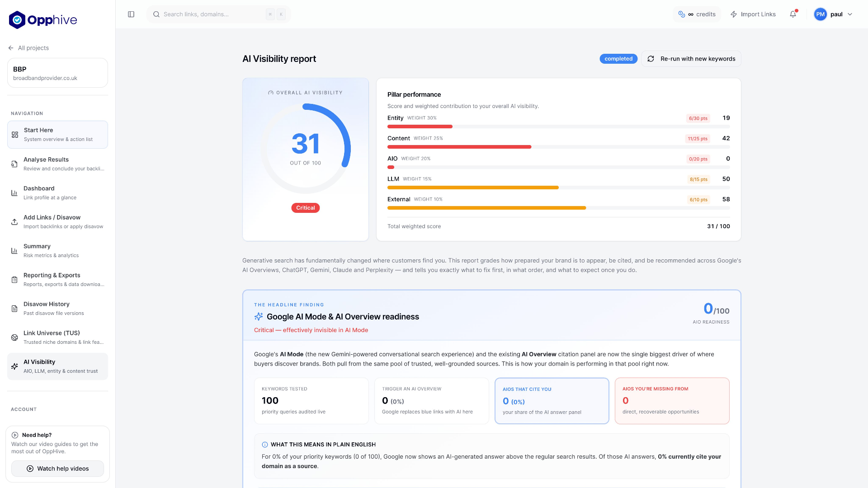Click the 6/10 pts External score
The width and height of the screenshot is (868, 488).
click(698, 200)
